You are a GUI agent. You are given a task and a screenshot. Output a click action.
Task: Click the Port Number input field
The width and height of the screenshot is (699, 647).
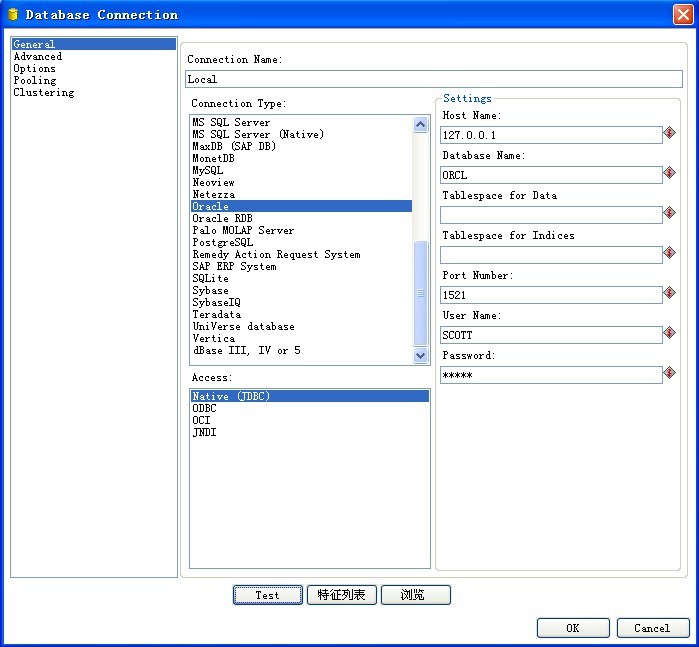click(x=551, y=295)
